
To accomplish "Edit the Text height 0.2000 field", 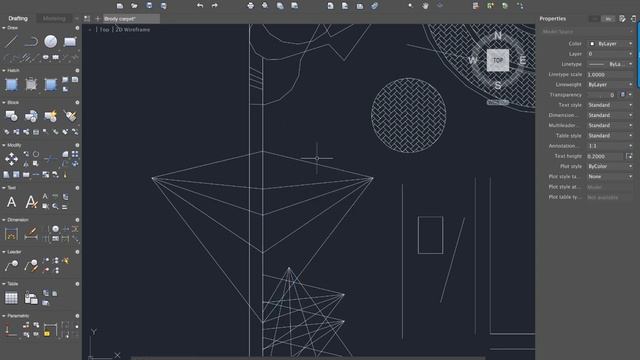I will tap(606, 156).
